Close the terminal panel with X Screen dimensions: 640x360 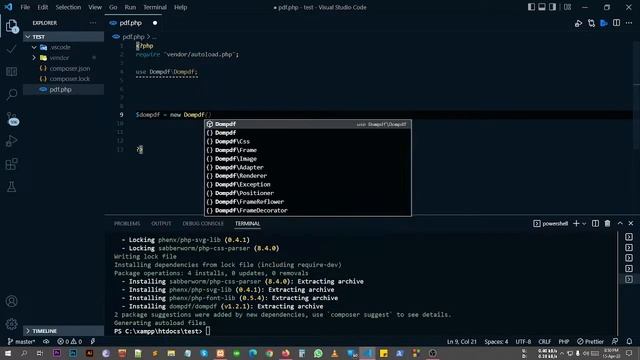(631, 223)
